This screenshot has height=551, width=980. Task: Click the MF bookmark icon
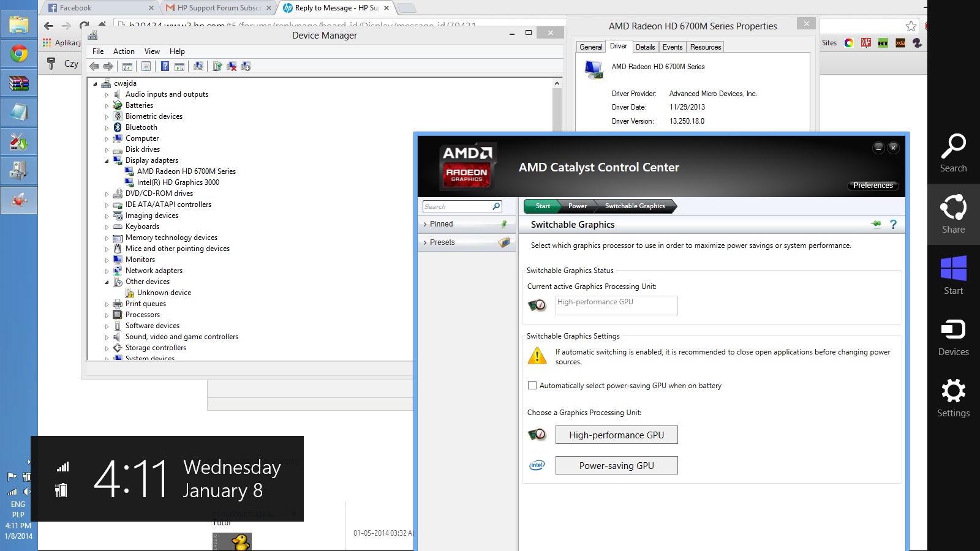[866, 43]
